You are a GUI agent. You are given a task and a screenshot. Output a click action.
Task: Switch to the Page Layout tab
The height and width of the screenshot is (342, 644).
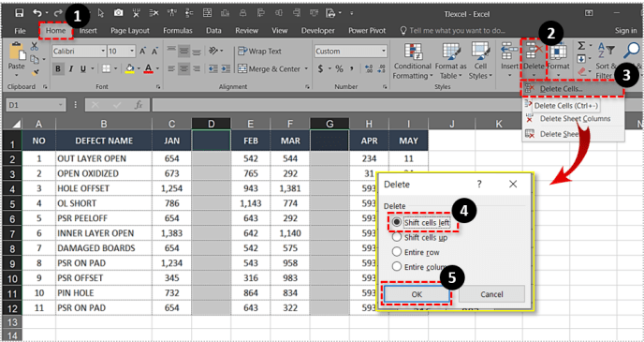pos(130,30)
